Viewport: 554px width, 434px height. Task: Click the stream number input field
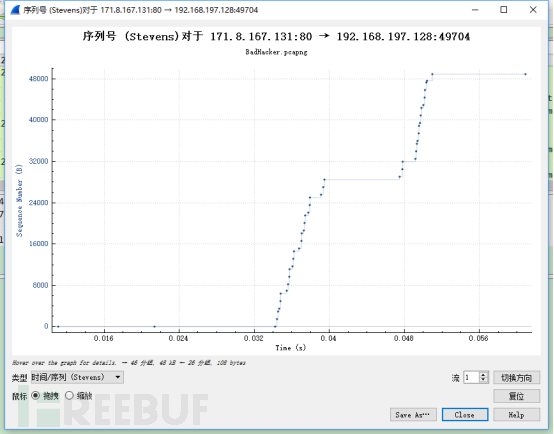(x=471, y=377)
